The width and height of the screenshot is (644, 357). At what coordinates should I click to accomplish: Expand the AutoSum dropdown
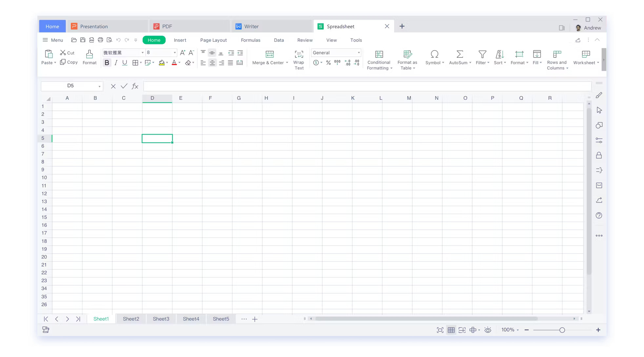tap(470, 63)
